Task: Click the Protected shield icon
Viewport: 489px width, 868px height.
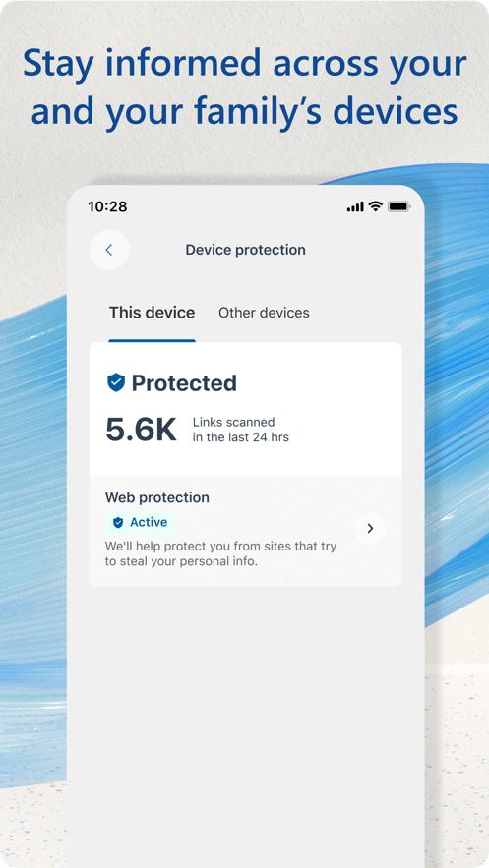Action: click(116, 382)
